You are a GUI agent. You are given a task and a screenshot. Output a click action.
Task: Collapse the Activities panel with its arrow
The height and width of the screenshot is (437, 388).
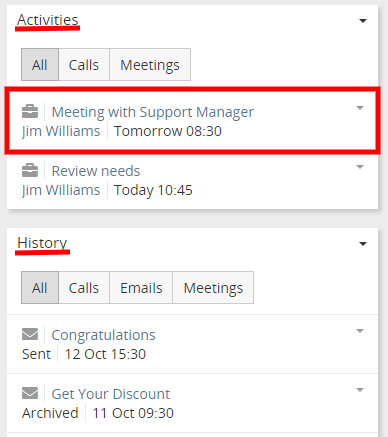click(x=363, y=21)
